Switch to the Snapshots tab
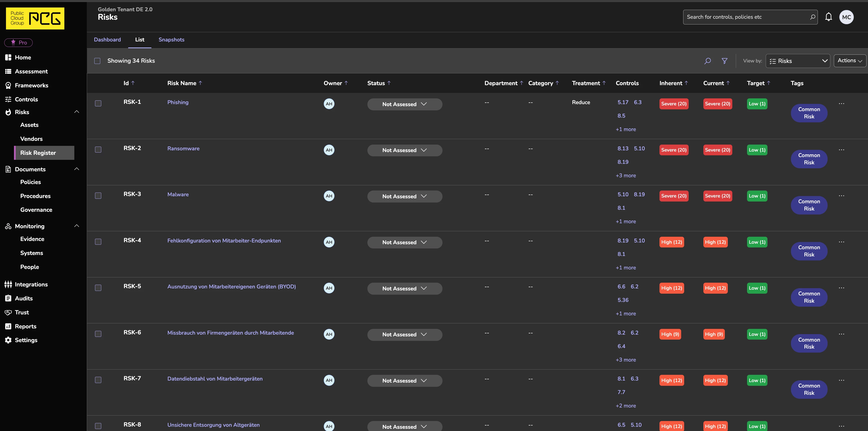This screenshot has height=431, width=868. tap(171, 40)
